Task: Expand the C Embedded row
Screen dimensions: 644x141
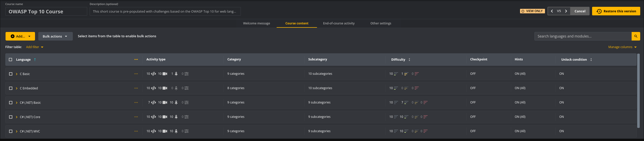Action: click(17, 88)
